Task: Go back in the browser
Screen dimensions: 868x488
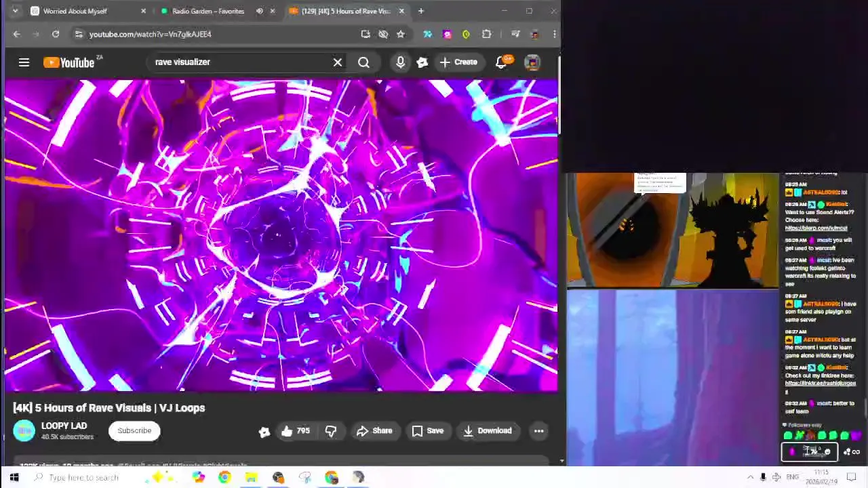Action: tap(17, 34)
